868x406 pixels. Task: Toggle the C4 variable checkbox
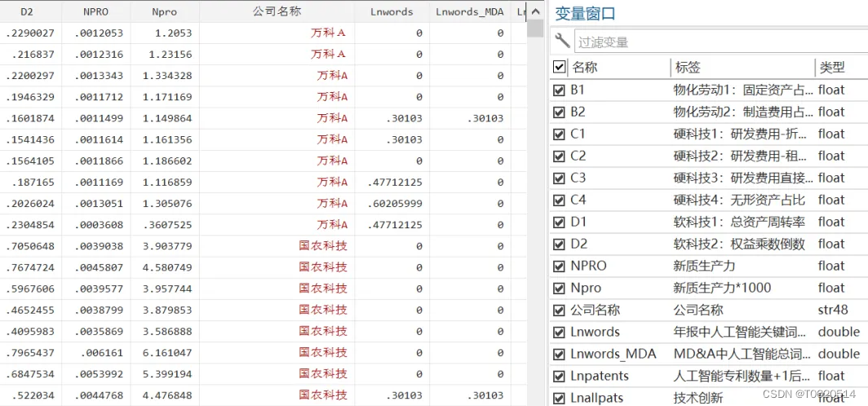point(559,200)
